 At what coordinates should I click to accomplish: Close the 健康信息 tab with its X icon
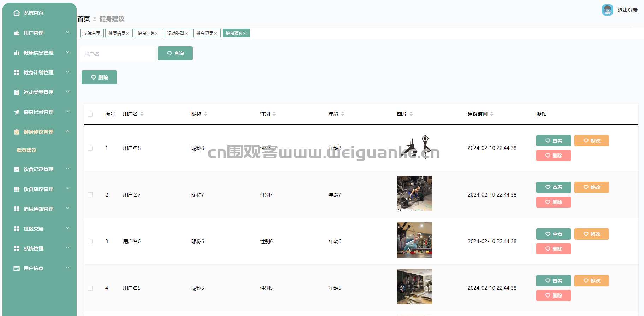point(128,34)
